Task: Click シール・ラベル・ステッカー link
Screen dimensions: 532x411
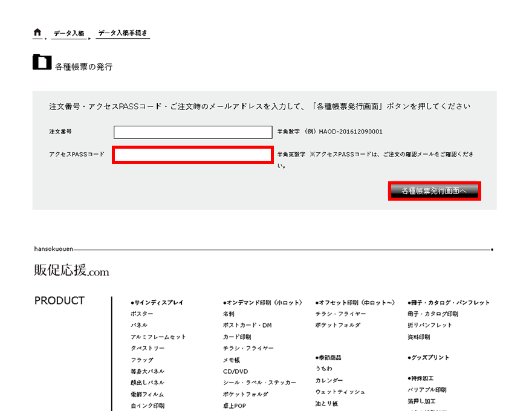Action: click(259, 383)
